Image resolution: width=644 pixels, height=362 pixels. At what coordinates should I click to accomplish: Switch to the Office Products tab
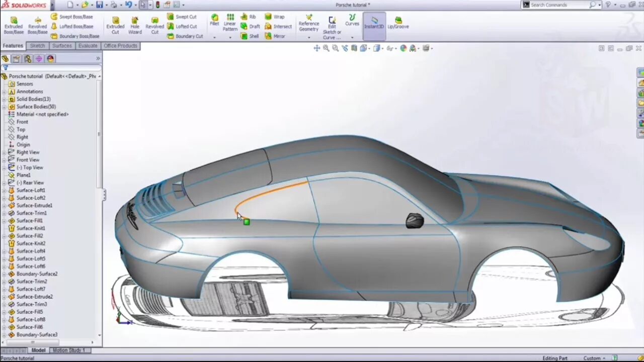click(x=120, y=46)
